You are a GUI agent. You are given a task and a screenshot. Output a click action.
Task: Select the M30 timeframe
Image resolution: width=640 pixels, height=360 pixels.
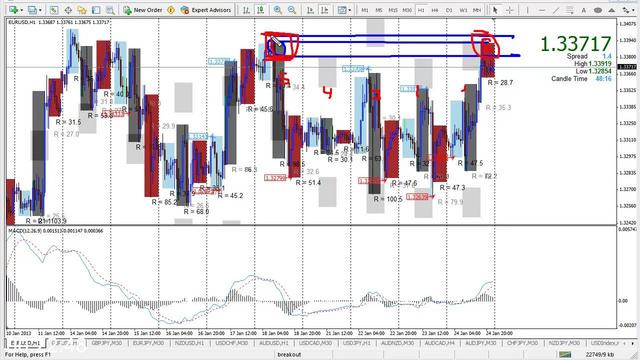[x=407, y=10]
